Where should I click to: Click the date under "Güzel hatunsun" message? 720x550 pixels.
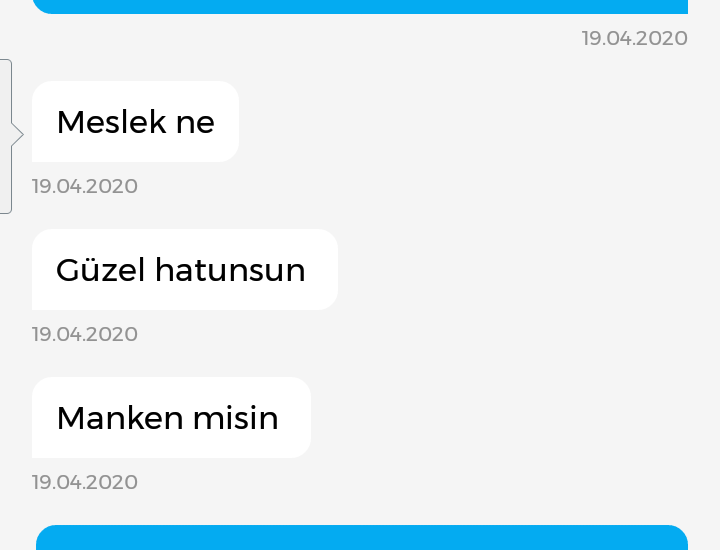point(85,334)
